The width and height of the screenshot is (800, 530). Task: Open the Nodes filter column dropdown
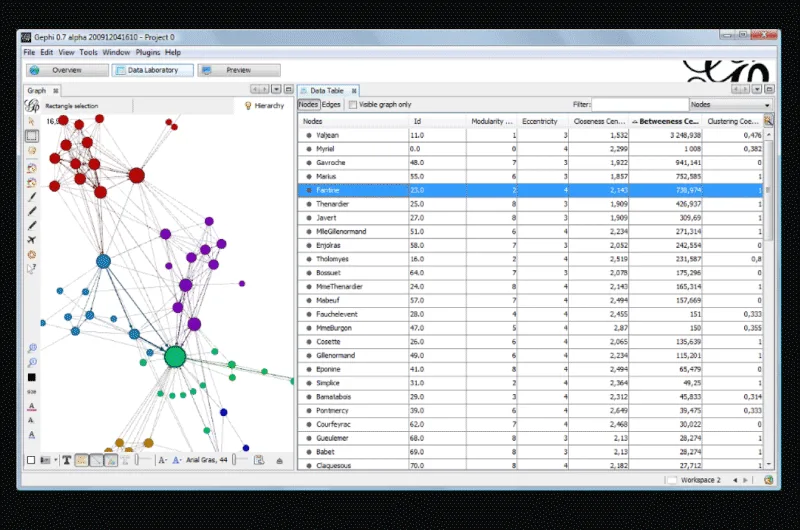731,104
